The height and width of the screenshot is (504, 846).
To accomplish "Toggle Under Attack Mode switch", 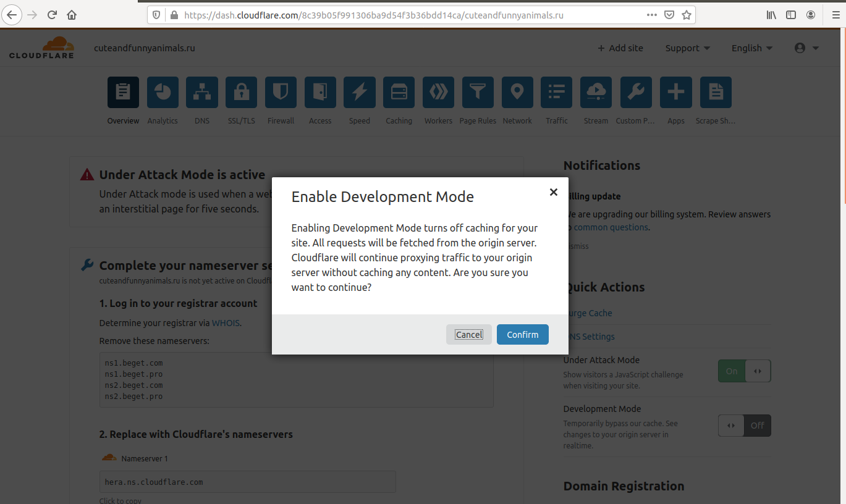I will 744,371.
